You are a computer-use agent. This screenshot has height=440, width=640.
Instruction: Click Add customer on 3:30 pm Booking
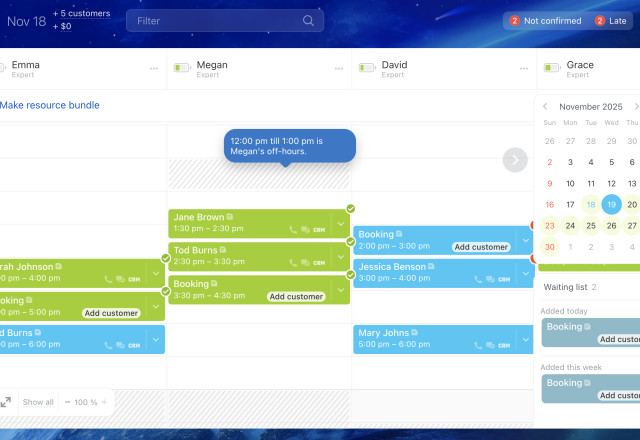[297, 297]
